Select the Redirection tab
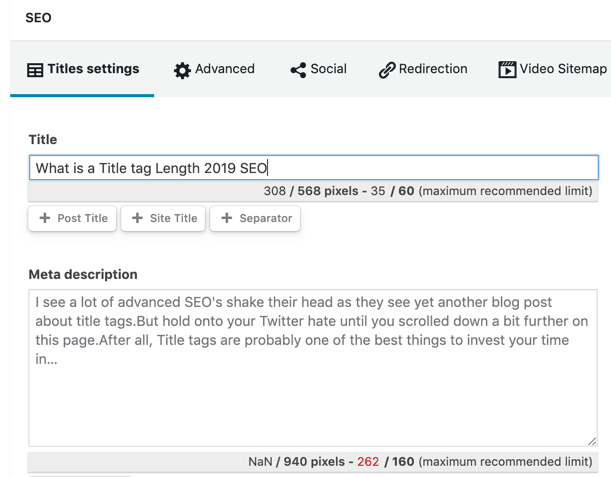Image resolution: width=611 pixels, height=477 pixels. [x=423, y=69]
